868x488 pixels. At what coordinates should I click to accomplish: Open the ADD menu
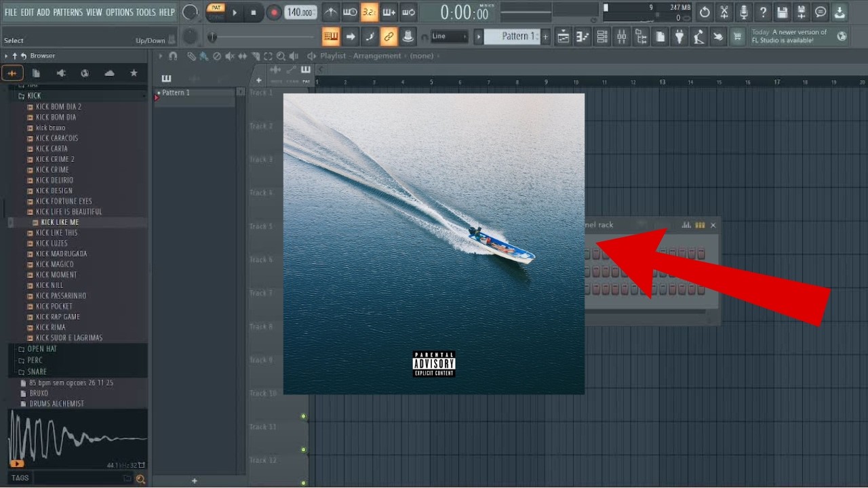pos(43,12)
